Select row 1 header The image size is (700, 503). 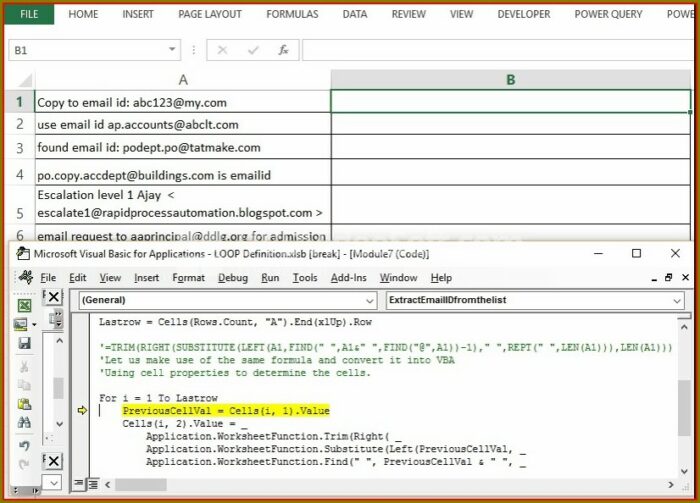click(19, 102)
